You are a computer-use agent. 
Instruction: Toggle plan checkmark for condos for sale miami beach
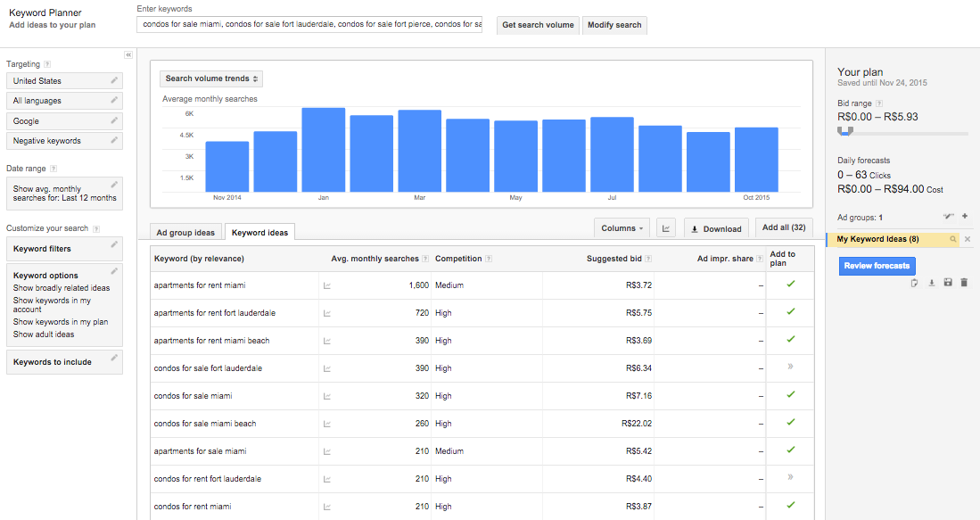(x=791, y=422)
